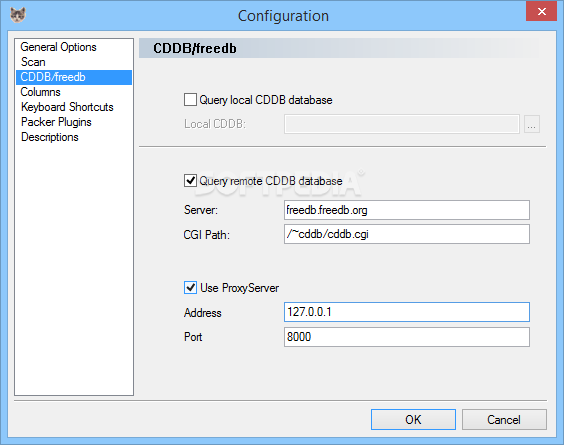The height and width of the screenshot is (445, 564).
Task: Click the Configuration window title
Action: pyautogui.click(x=283, y=16)
